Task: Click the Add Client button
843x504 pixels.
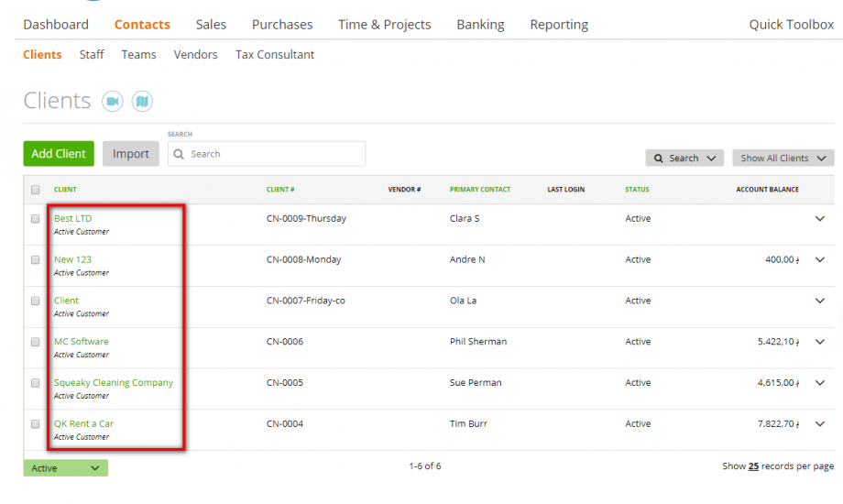Action: 59,154
